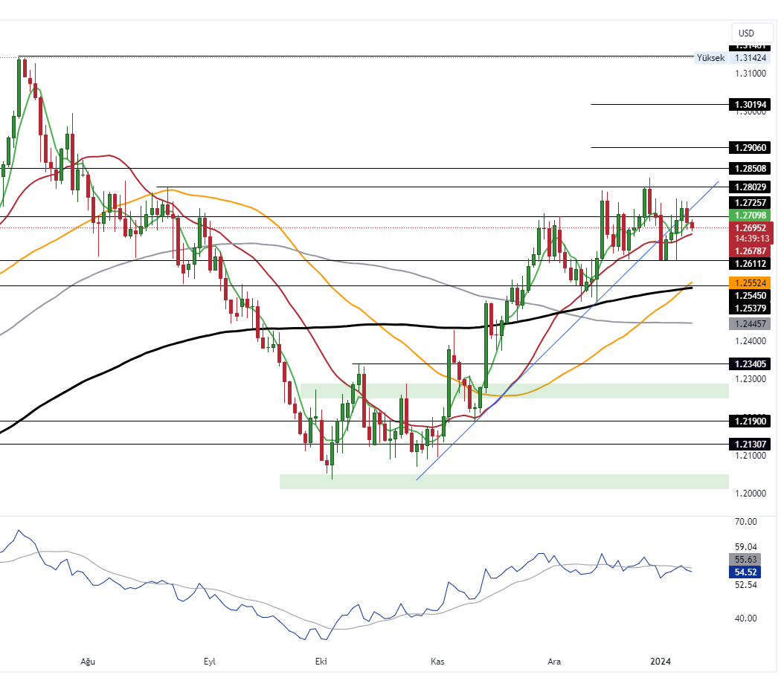Click the 1.21900 horizontal level tag

pos(751,421)
